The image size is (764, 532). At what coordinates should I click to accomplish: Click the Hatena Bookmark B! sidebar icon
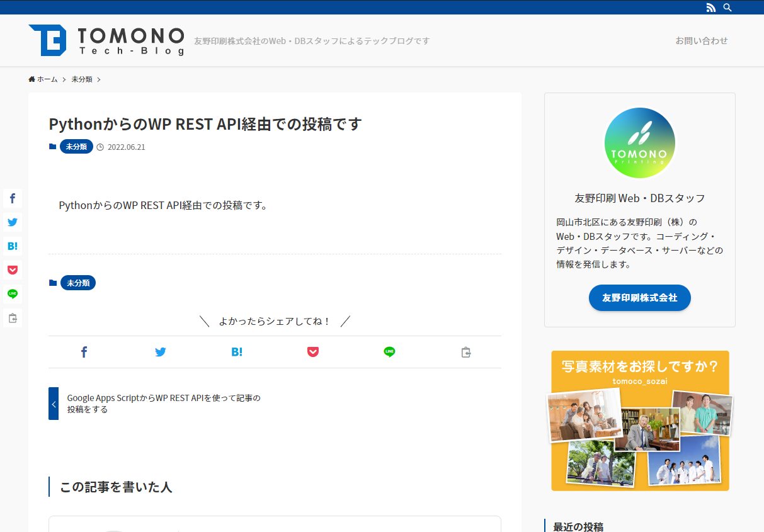(x=12, y=246)
